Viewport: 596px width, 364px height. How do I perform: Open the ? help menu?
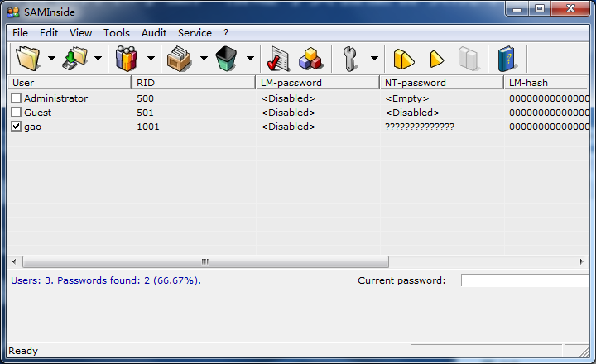pos(226,33)
